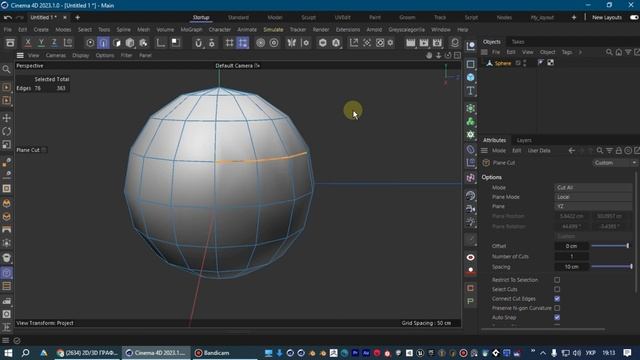Click the undo arrow in the top bar
This screenshot has width=640, height=360.
7,18
